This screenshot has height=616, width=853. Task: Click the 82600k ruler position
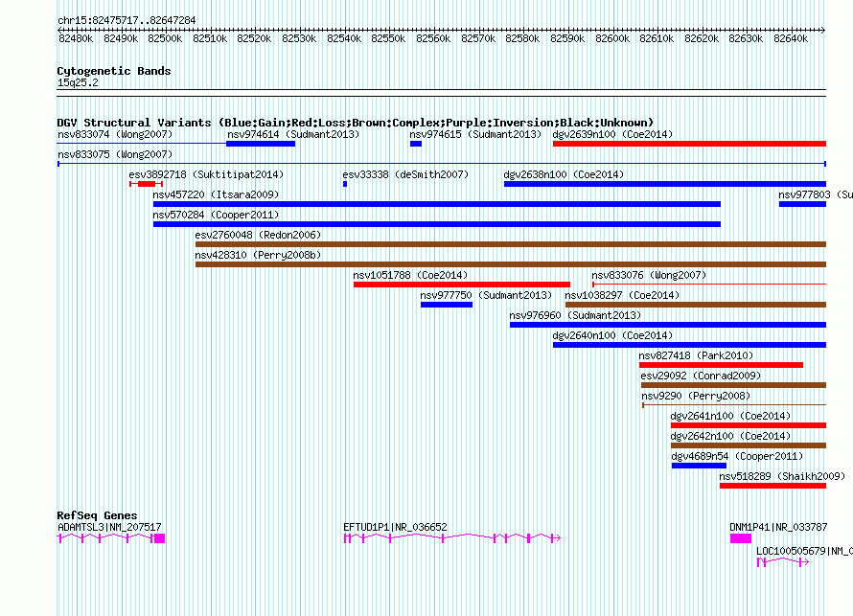[612, 38]
